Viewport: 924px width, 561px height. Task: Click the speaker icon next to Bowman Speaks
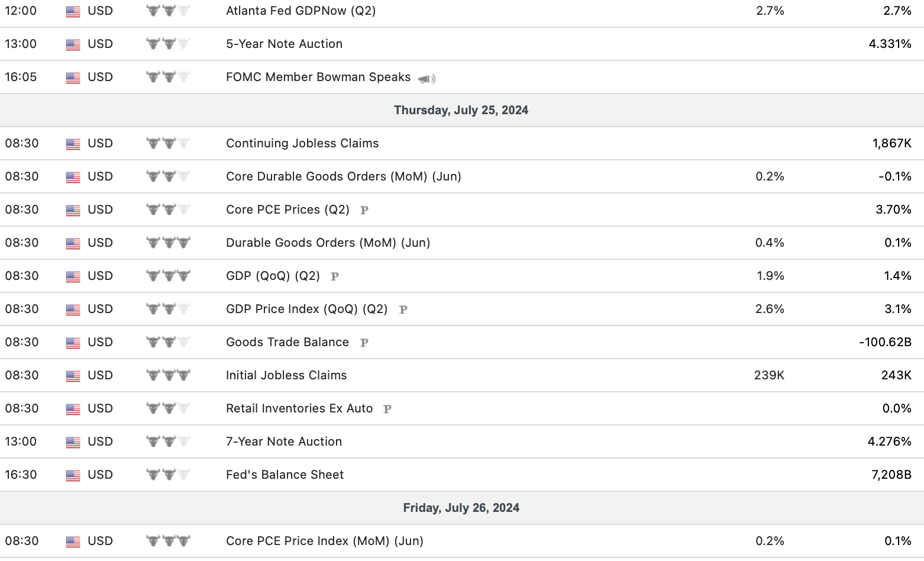tap(427, 79)
